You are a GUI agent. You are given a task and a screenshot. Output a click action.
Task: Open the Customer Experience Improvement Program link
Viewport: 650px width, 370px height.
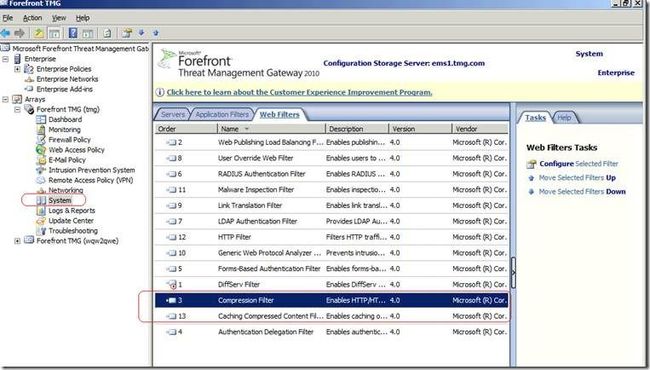pos(299,92)
